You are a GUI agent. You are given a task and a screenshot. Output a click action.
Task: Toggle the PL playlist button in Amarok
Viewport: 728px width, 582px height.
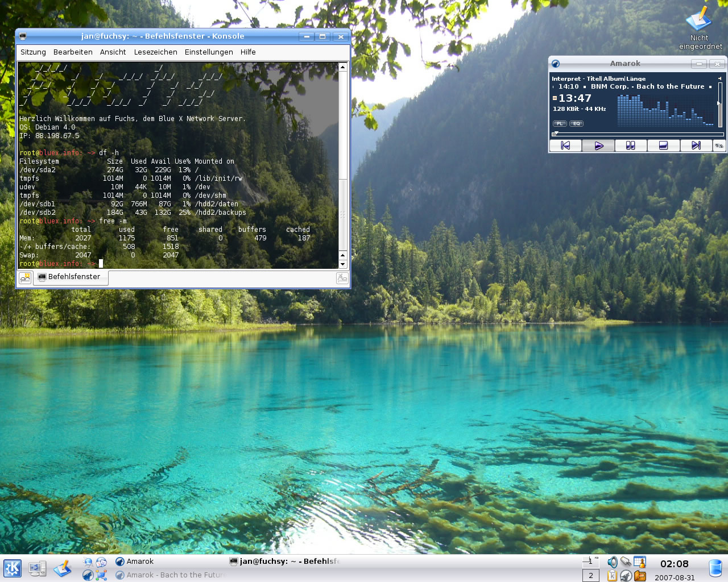coord(560,123)
